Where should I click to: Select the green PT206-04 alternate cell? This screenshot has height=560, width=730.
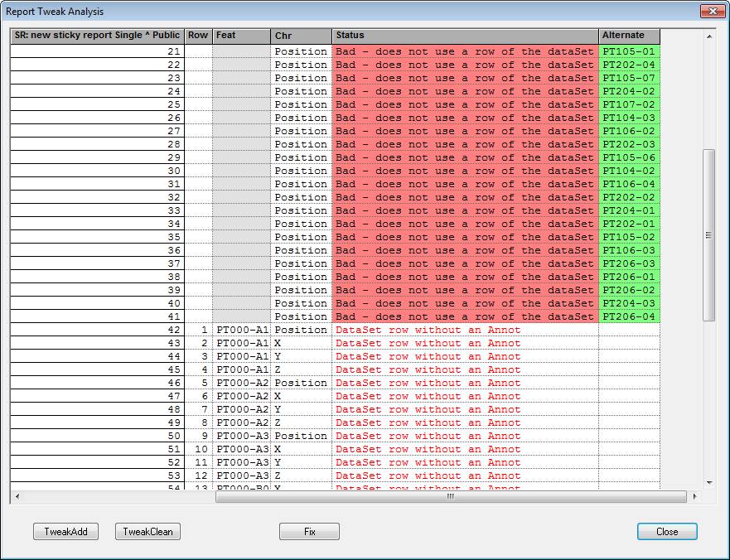[x=629, y=316]
